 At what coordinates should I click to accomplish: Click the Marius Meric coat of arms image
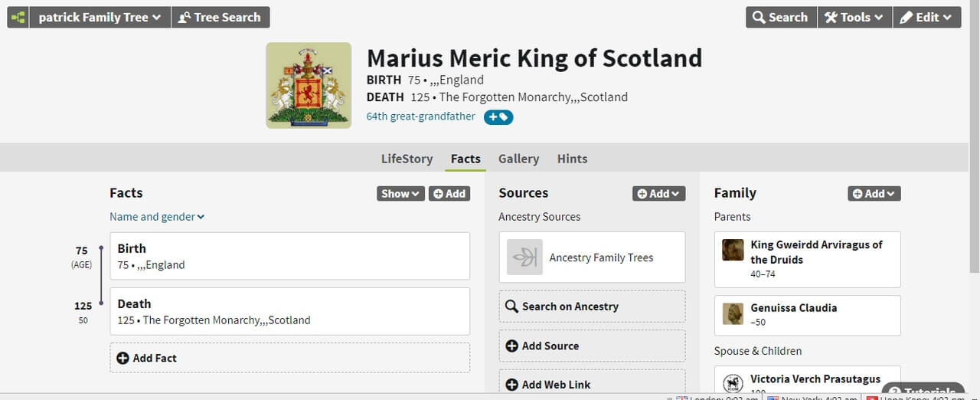tap(309, 85)
